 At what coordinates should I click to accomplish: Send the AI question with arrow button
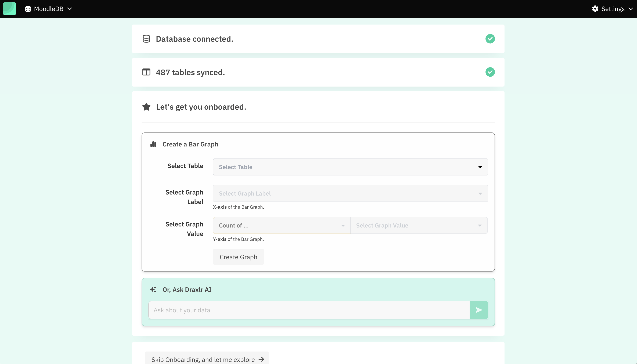click(479, 310)
